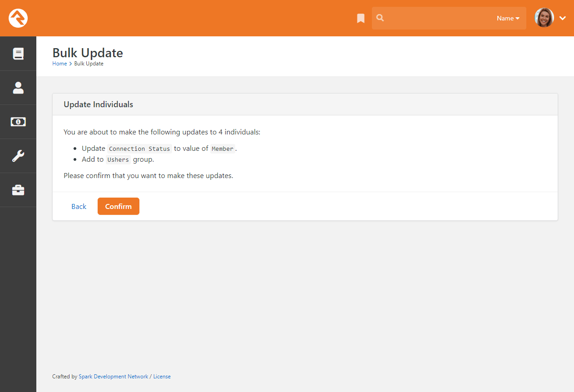Open the License footer link
The image size is (574, 392).
pos(162,377)
